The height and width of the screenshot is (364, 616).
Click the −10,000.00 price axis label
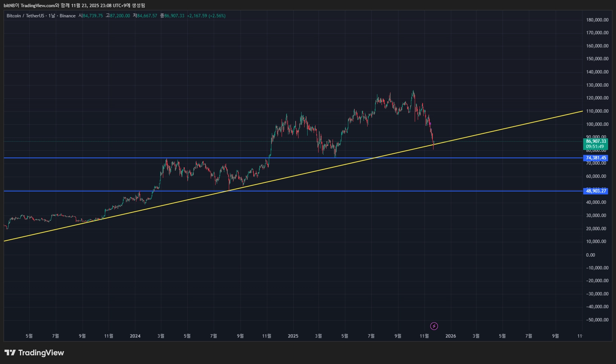point(597,268)
